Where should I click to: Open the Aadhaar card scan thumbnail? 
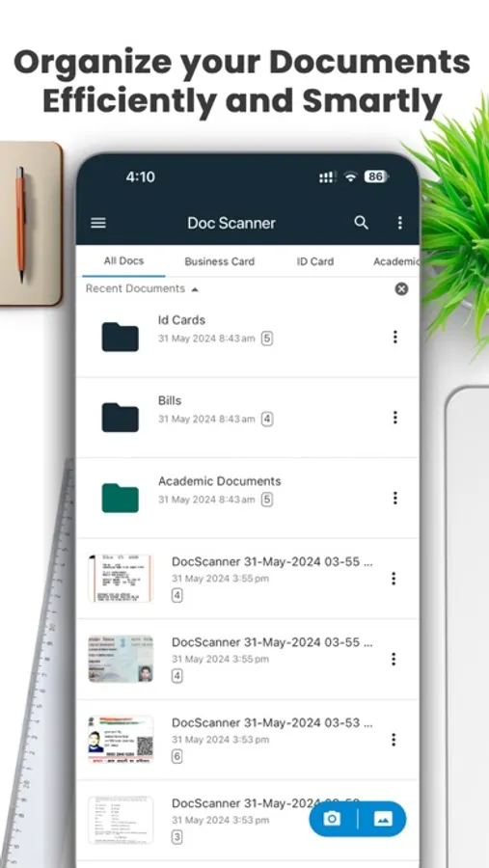tap(121, 740)
